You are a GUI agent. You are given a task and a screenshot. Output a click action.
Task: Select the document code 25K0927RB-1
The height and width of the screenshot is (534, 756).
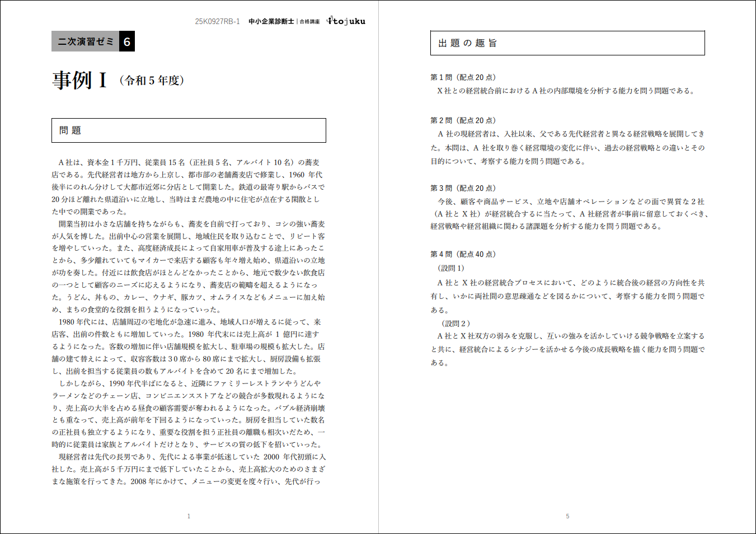[x=217, y=22]
